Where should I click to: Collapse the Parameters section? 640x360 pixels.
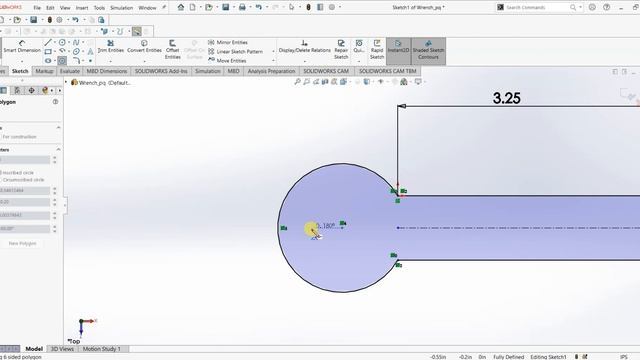coord(58,150)
